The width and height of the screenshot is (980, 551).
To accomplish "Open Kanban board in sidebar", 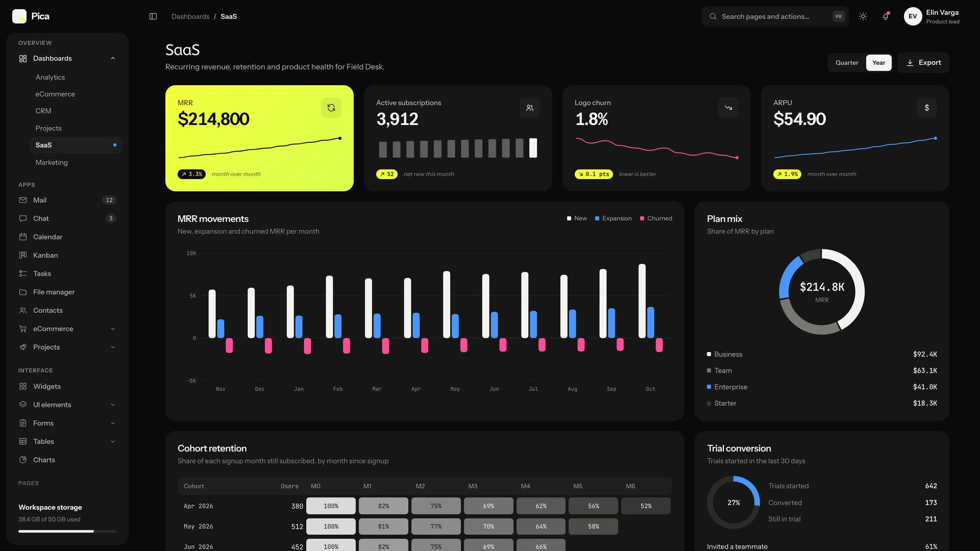I will [67, 255].
